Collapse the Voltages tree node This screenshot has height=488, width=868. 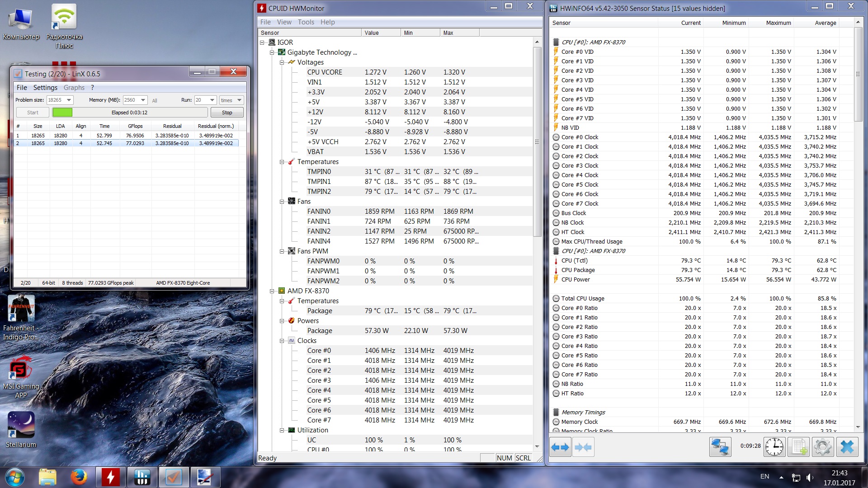(x=282, y=62)
